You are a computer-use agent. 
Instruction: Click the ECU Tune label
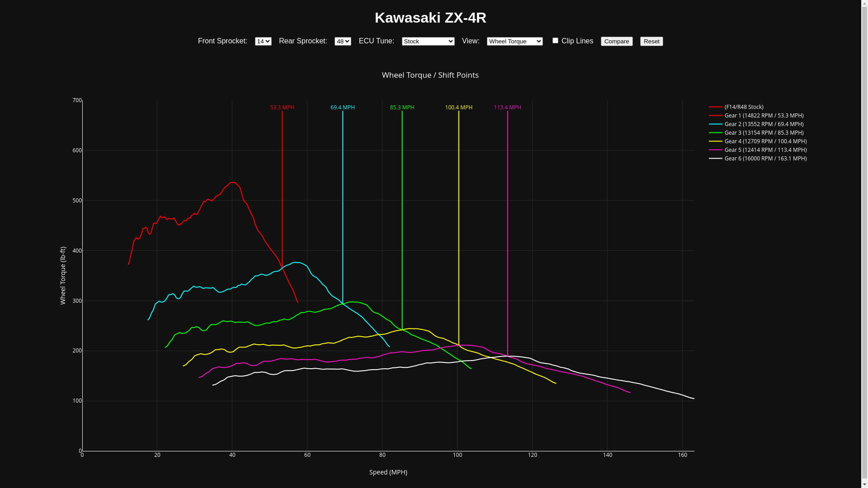coord(376,41)
